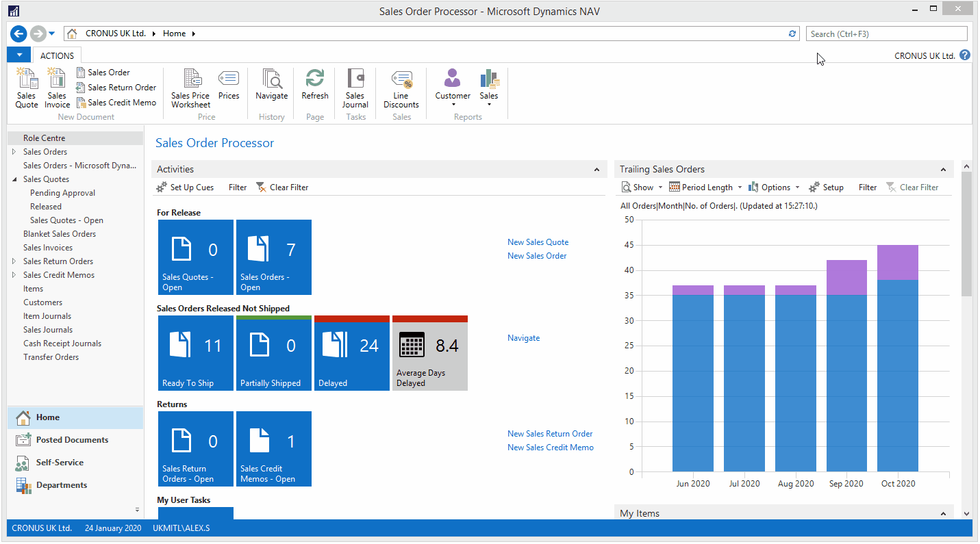Expand the Sales Credit Memos node
The width and height of the screenshot is (980, 544).
pyautogui.click(x=14, y=275)
